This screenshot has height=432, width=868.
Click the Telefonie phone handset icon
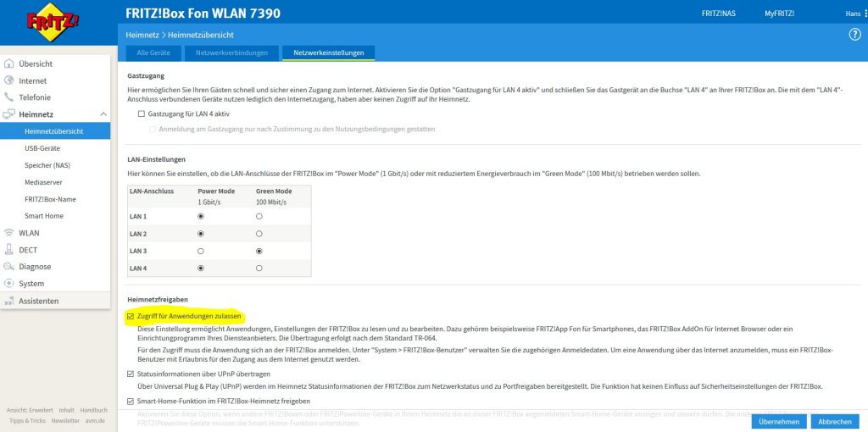click(9, 97)
